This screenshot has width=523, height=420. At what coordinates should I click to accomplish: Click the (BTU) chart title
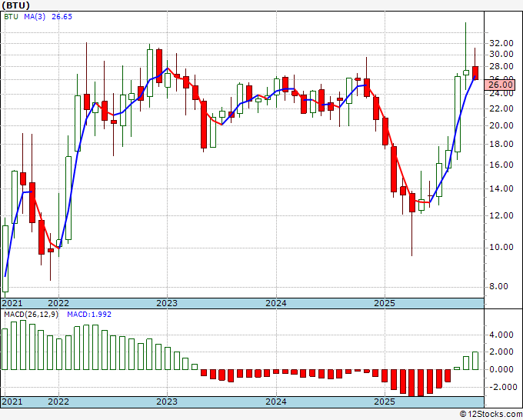[x=16, y=5]
